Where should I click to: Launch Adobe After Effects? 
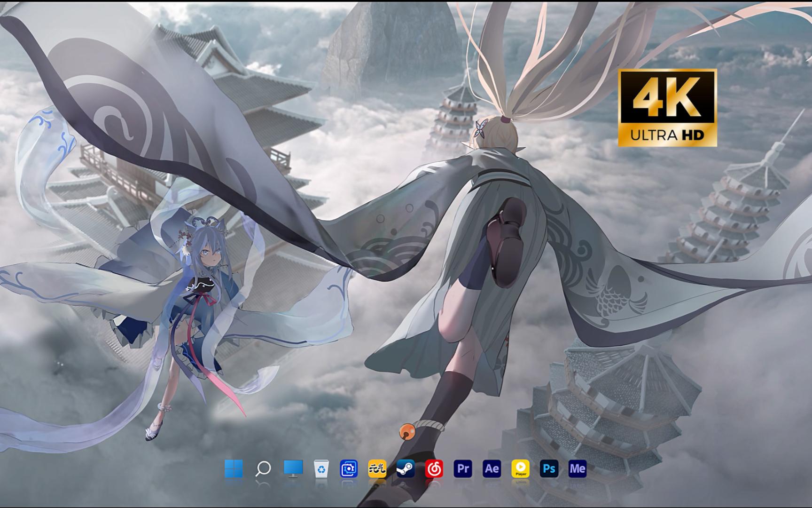pos(492,468)
